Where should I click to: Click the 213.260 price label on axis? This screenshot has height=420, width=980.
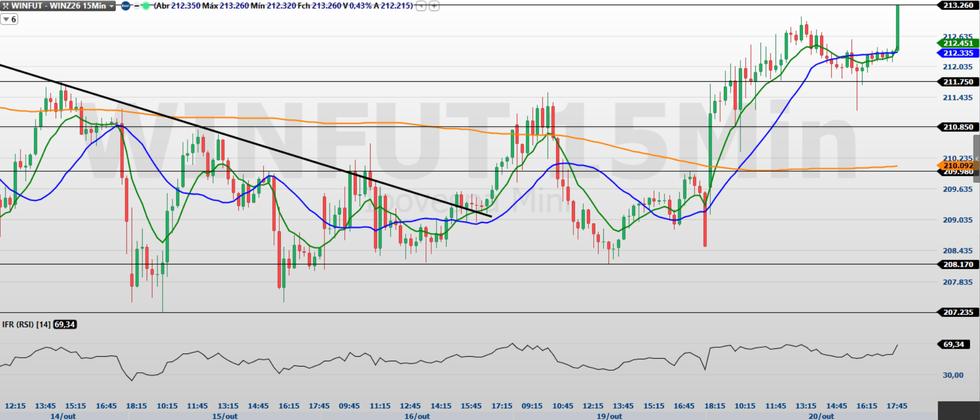957,5
